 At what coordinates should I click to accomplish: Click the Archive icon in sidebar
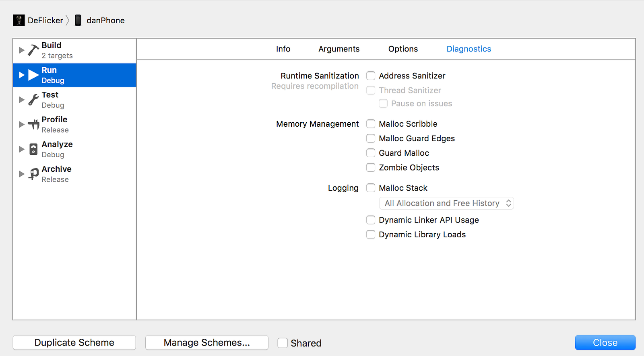(x=33, y=174)
